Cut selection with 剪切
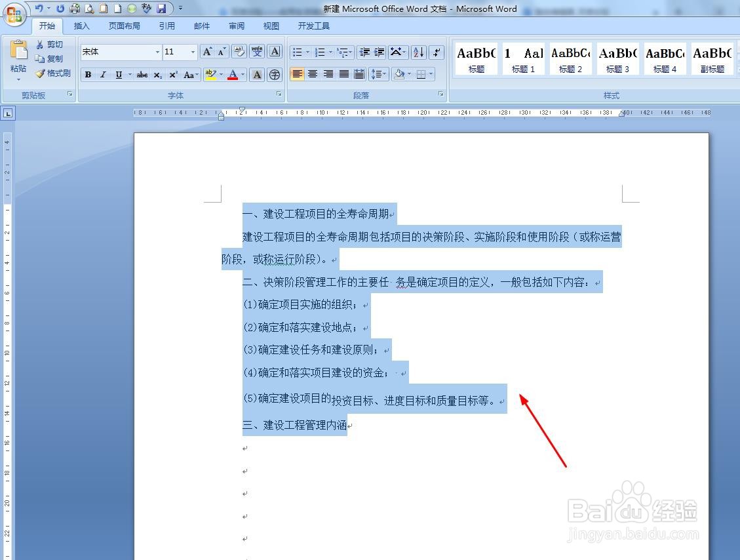 [x=50, y=45]
